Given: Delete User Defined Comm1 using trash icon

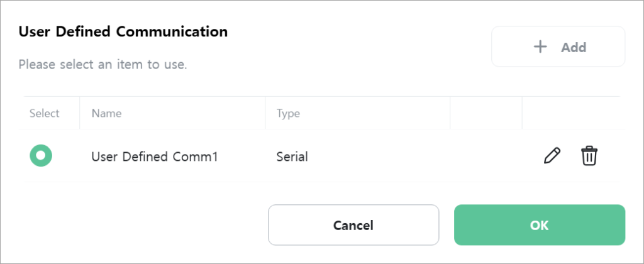Looking at the screenshot, I should pos(589,156).
